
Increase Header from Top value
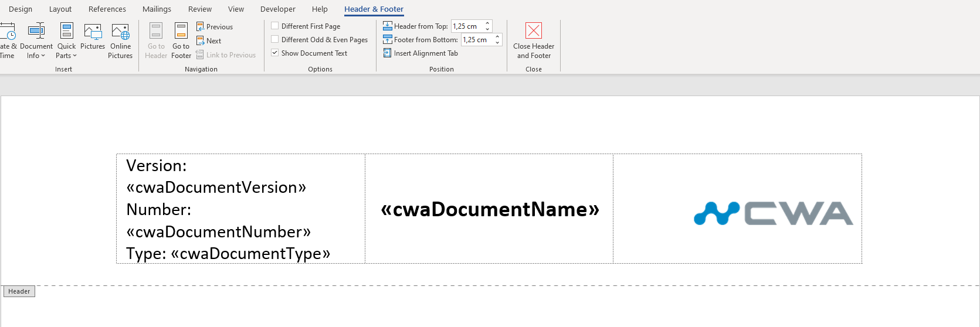click(487, 23)
